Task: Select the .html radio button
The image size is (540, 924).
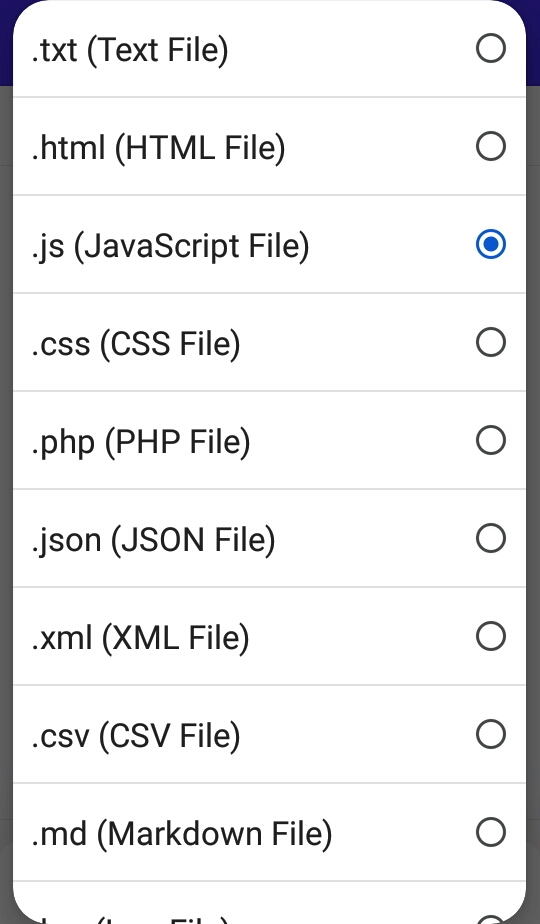Action: (x=490, y=146)
